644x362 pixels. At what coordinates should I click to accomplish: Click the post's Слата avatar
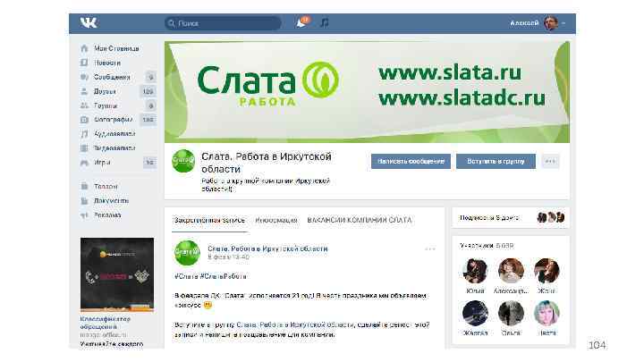pos(187,252)
